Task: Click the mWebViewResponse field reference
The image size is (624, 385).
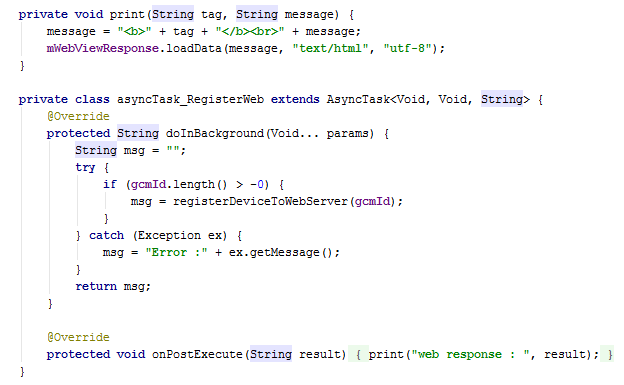Action: click(x=103, y=49)
